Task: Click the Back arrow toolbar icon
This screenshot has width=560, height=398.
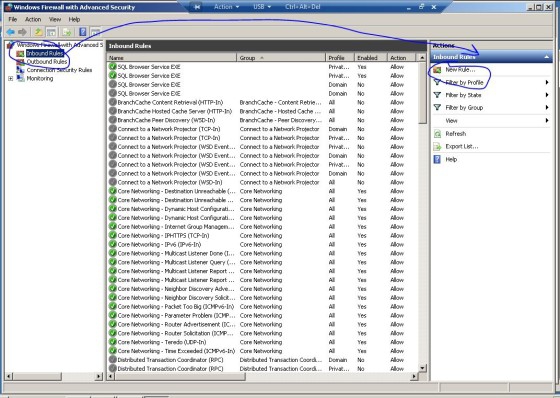Action: (x=10, y=32)
